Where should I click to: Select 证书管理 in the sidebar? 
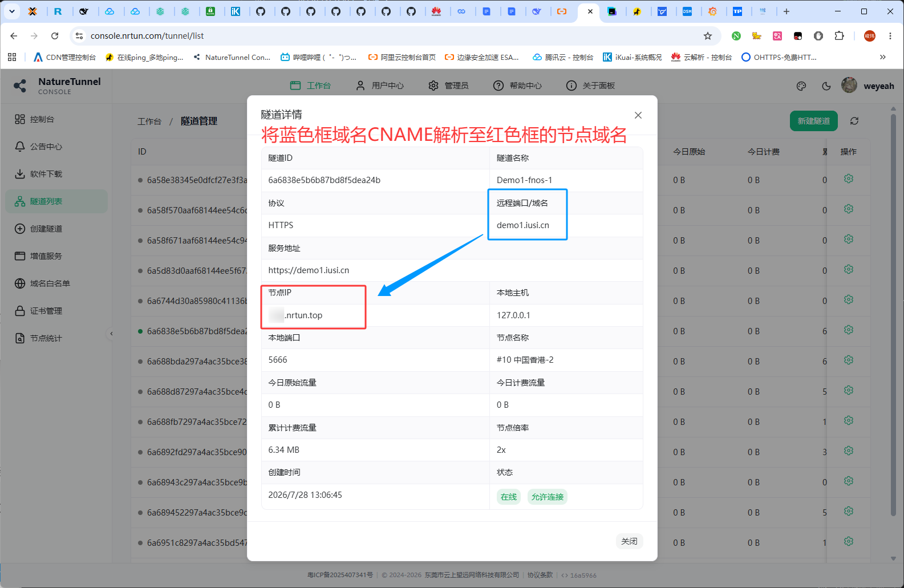coord(56,311)
